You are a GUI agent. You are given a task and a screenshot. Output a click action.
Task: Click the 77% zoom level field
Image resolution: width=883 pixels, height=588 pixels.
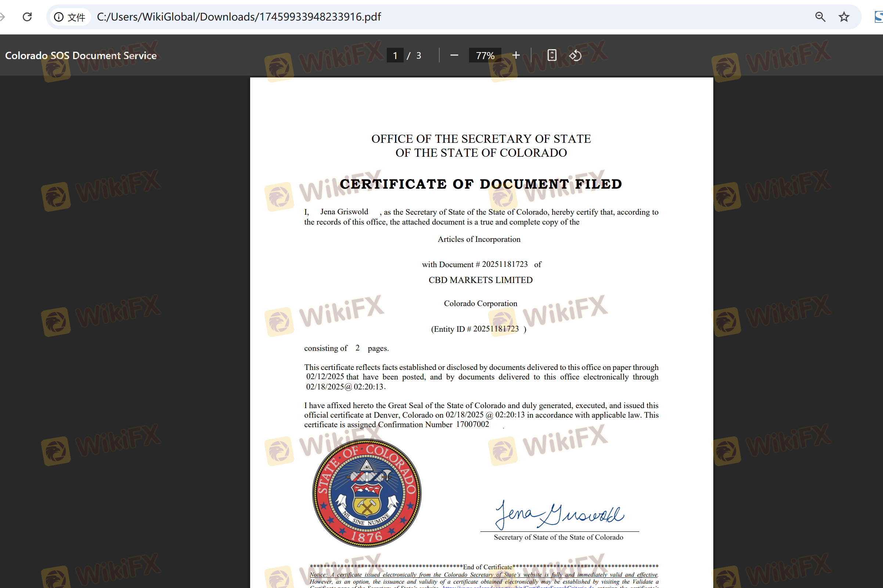pyautogui.click(x=485, y=55)
